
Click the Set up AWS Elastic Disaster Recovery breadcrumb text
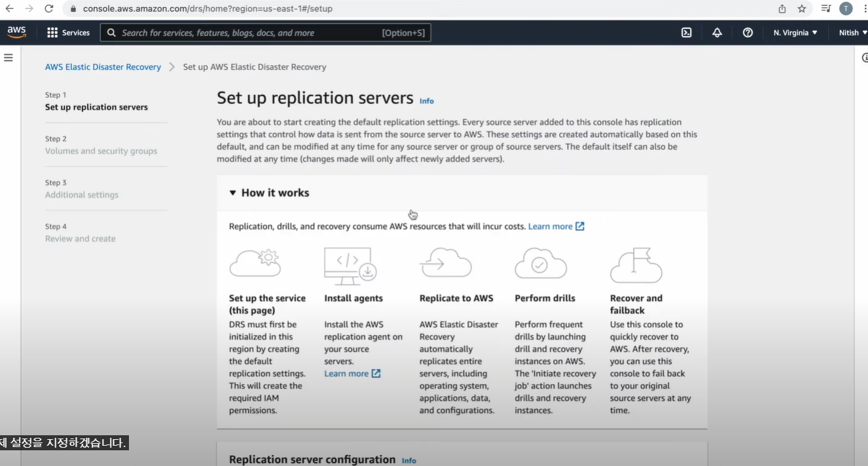pos(255,67)
